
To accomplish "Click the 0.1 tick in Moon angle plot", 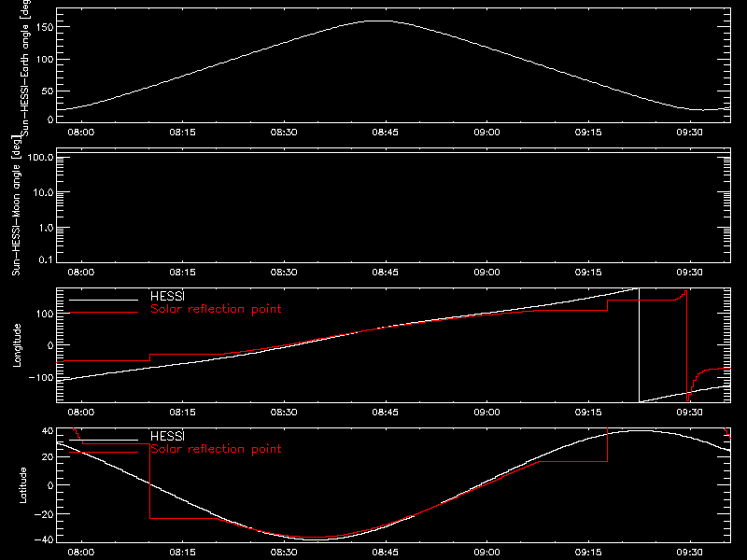I will pos(46,259).
